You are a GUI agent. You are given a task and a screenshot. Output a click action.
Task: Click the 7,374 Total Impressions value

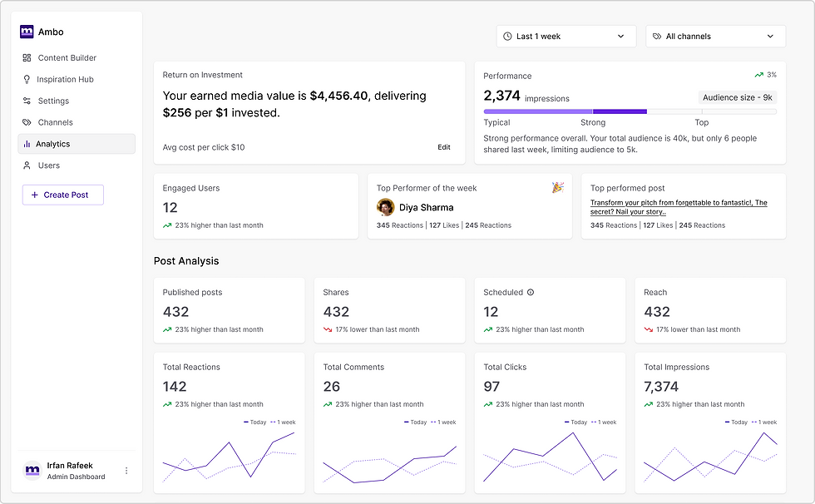coord(661,387)
